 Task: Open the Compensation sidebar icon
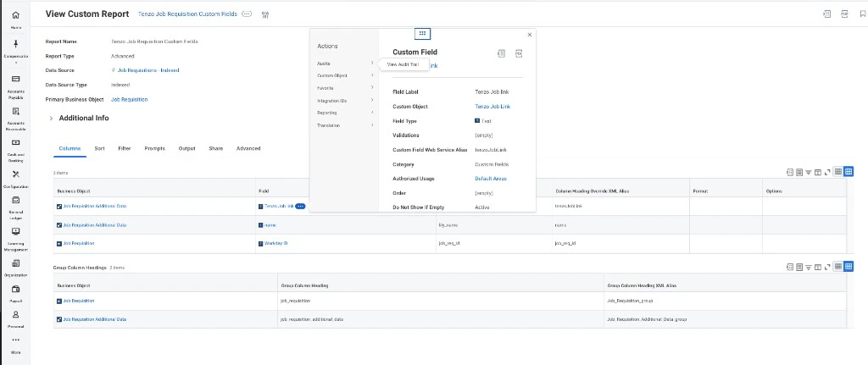(x=15, y=44)
